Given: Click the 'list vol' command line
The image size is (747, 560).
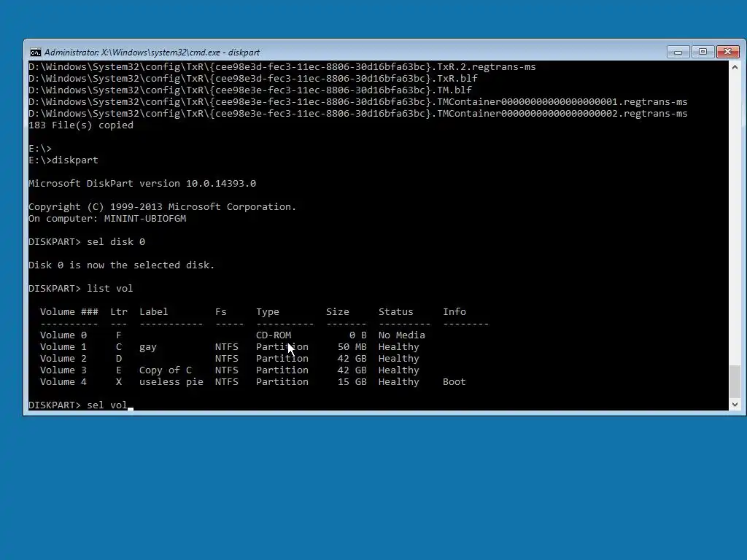Looking at the screenshot, I should (x=80, y=288).
